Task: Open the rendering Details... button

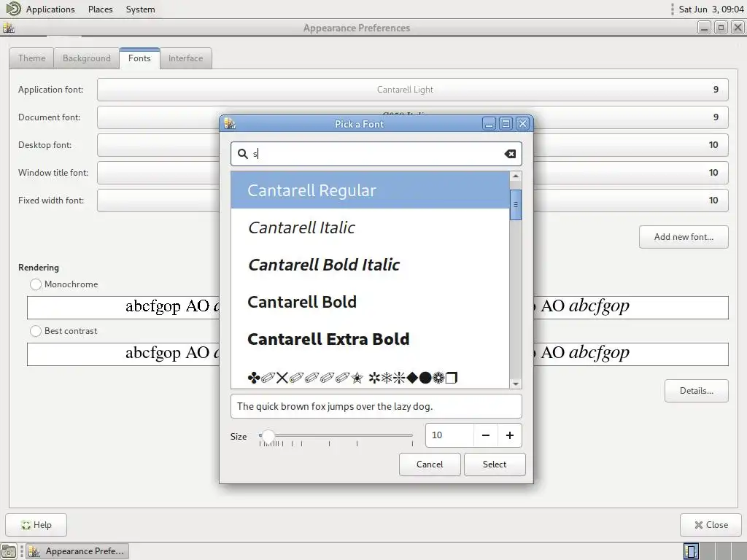Action: pyautogui.click(x=697, y=391)
